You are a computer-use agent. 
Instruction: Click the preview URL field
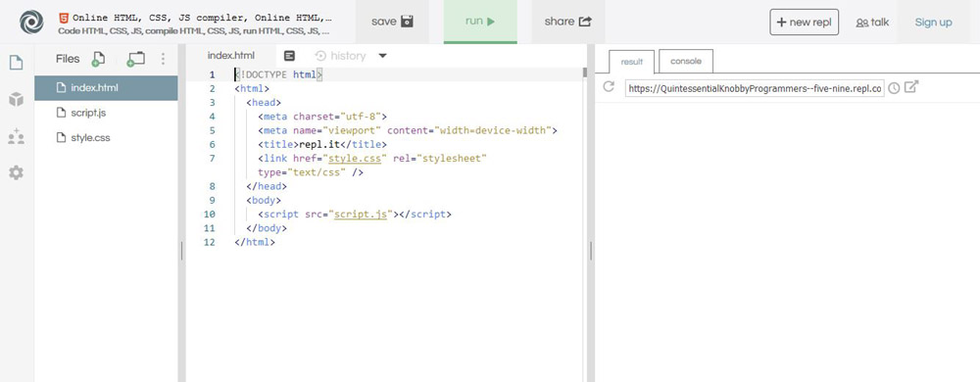(x=755, y=88)
